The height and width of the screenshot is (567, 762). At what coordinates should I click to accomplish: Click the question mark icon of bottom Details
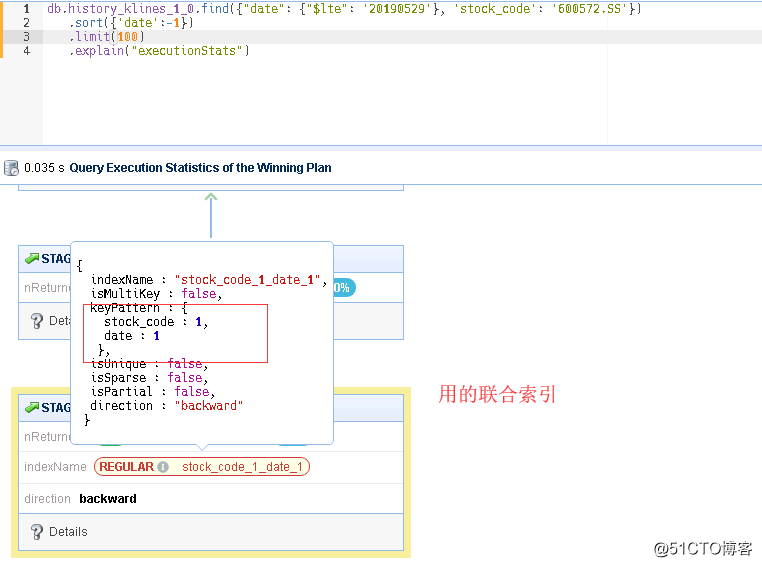(36, 532)
